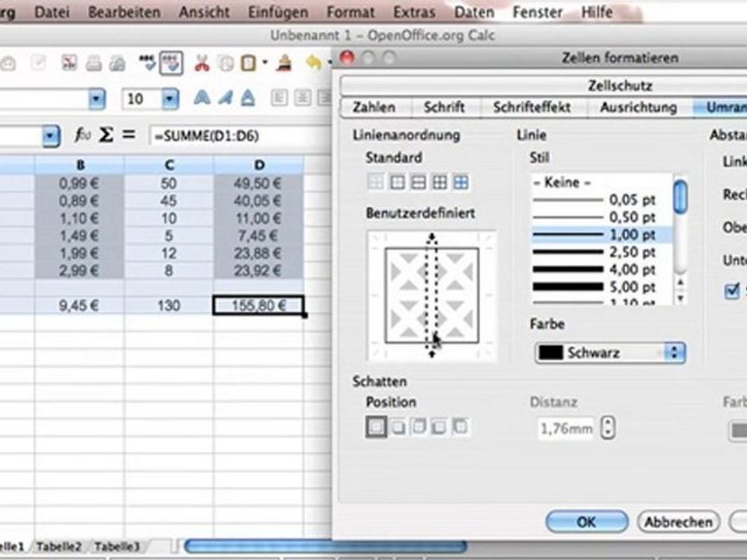The height and width of the screenshot is (560, 747).
Task: Click the Function equals sign icon
Action: (x=128, y=135)
